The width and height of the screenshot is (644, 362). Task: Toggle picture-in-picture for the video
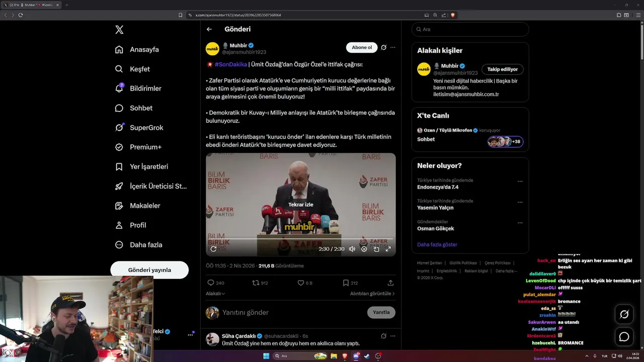coord(376,249)
